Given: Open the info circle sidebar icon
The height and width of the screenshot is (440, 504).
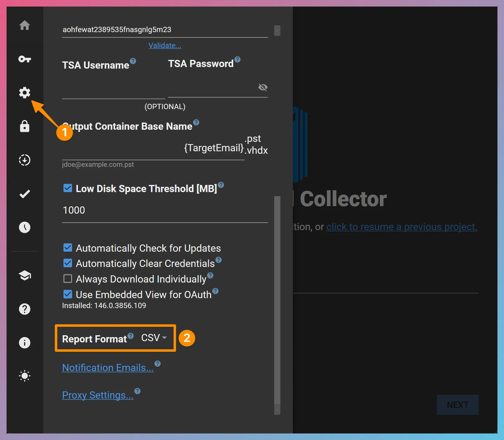Looking at the screenshot, I should click(25, 343).
